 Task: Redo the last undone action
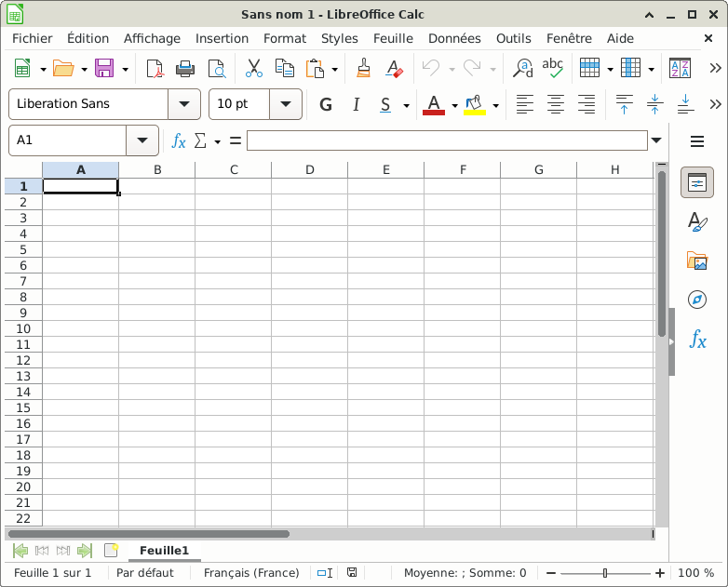(472, 69)
